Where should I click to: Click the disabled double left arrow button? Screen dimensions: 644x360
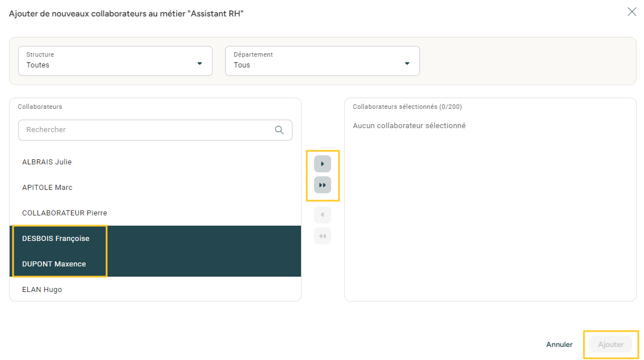coord(322,236)
